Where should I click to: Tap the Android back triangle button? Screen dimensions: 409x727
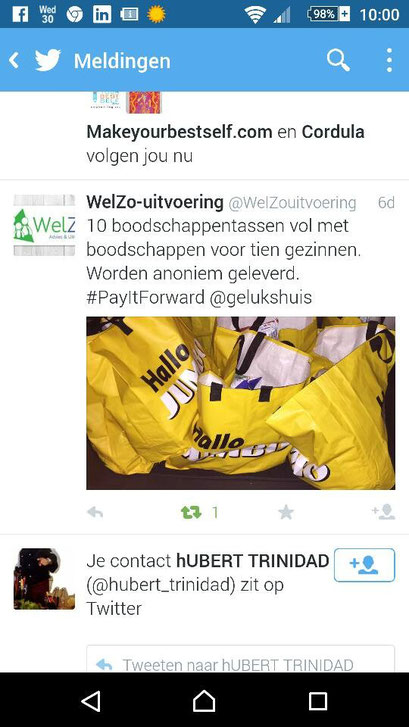[x=91, y=701]
